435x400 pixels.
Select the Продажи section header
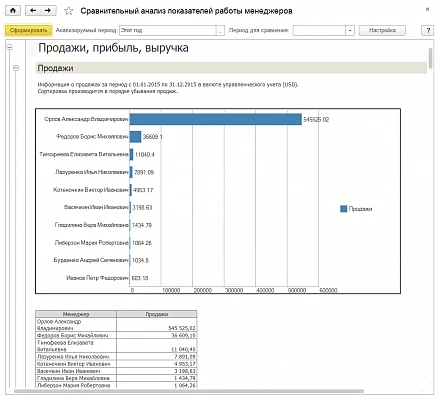[x=231, y=68]
